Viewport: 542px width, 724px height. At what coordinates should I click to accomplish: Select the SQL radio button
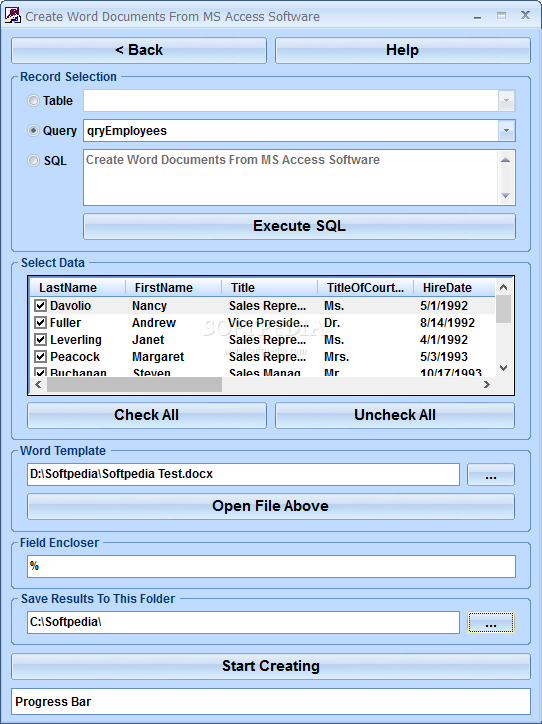pyautogui.click(x=33, y=161)
